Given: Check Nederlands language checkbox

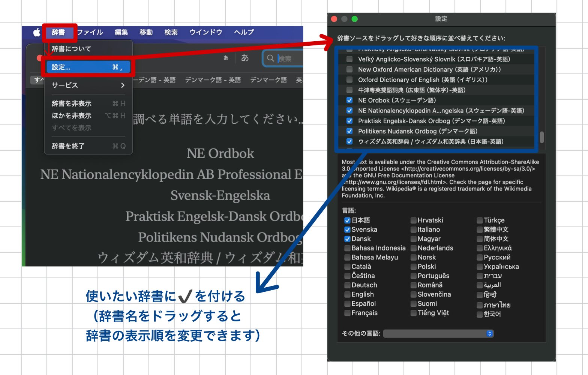Looking at the screenshot, I should point(414,248).
